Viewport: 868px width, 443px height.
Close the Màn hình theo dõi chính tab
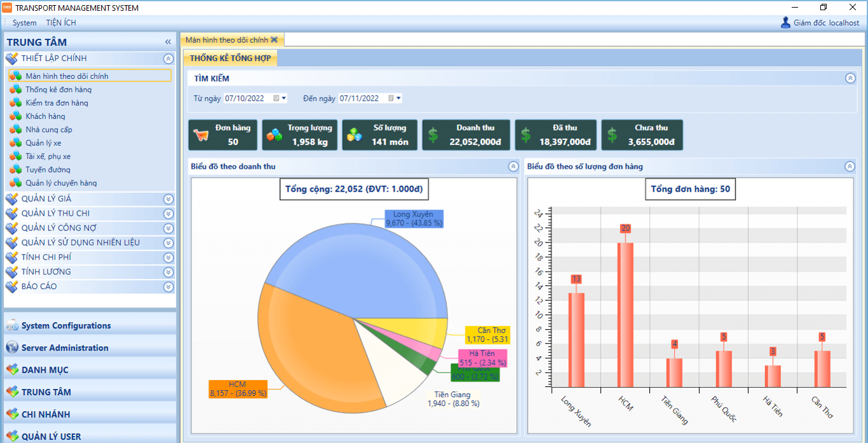(274, 39)
